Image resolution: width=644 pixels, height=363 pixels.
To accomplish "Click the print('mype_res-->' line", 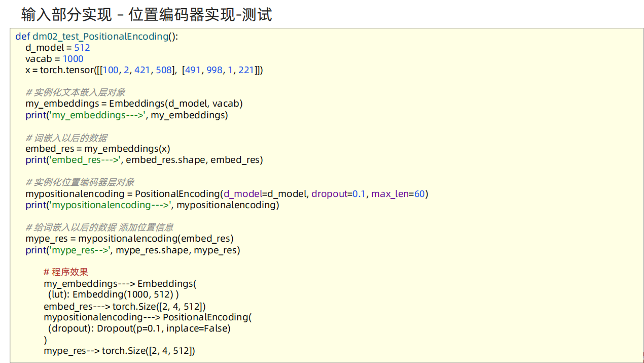I will 133,250.
